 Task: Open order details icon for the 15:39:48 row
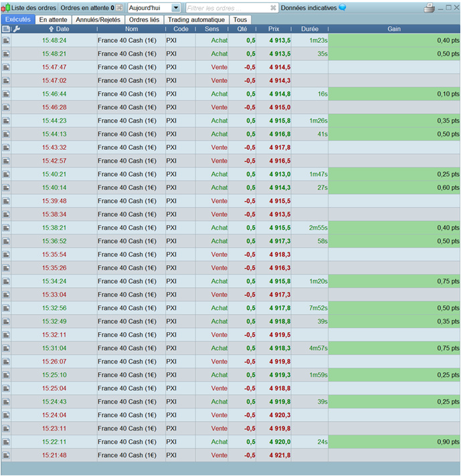[6, 201]
